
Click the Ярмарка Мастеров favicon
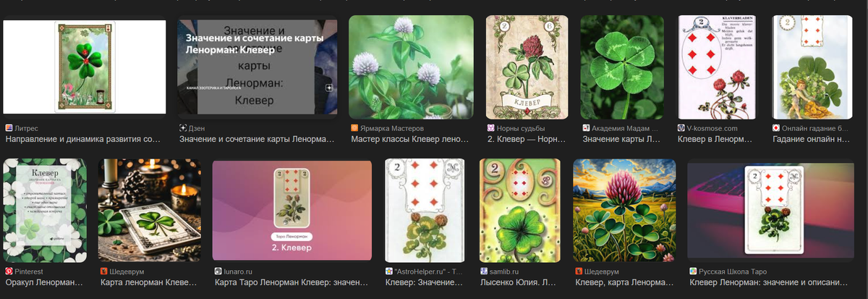(x=354, y=127)
